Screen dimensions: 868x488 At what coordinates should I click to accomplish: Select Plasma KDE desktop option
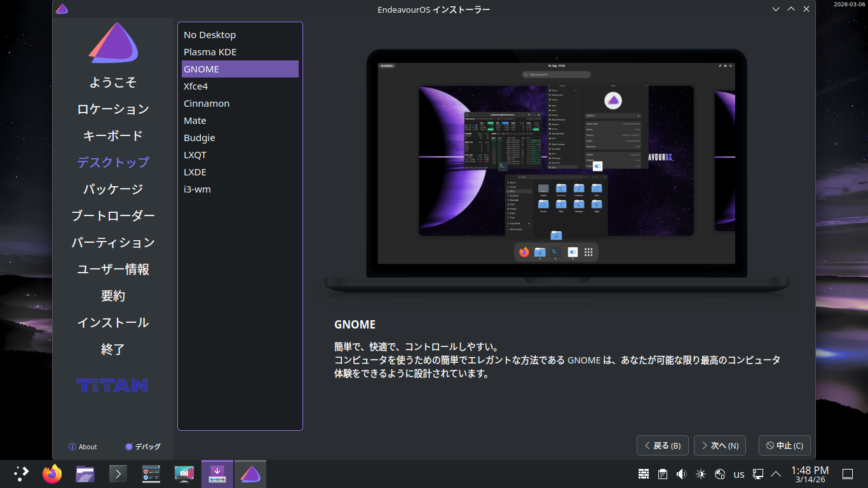click(210, 52)
